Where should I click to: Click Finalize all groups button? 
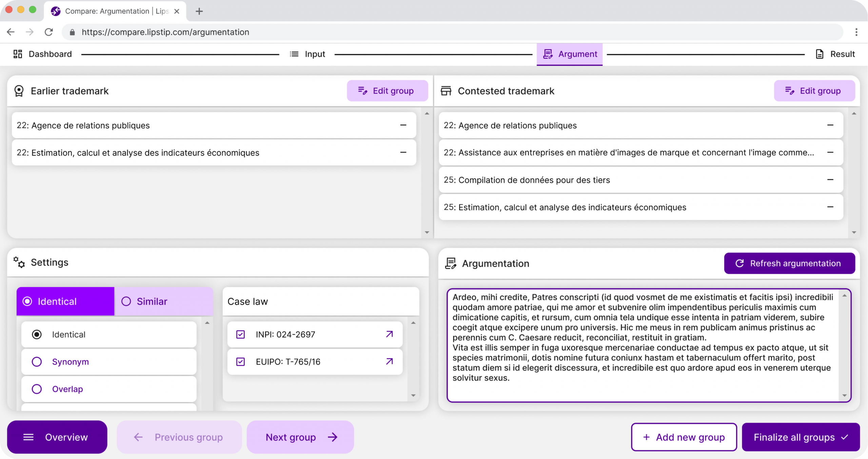pos(800,437)
